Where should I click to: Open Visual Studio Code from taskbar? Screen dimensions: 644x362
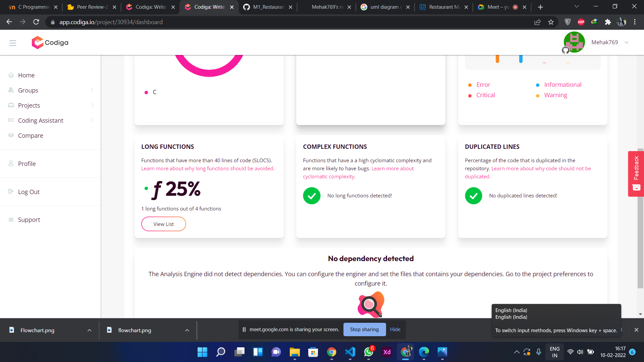pyautogui.click(x=350, y=352)
